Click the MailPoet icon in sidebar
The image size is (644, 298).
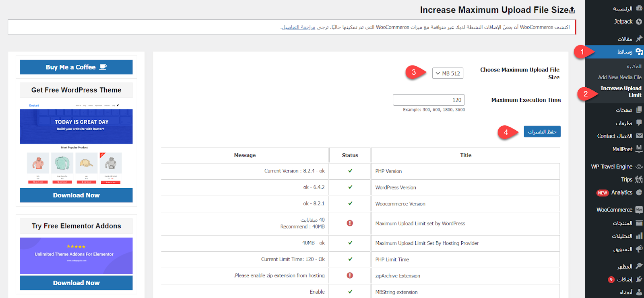tap(639, 149)
